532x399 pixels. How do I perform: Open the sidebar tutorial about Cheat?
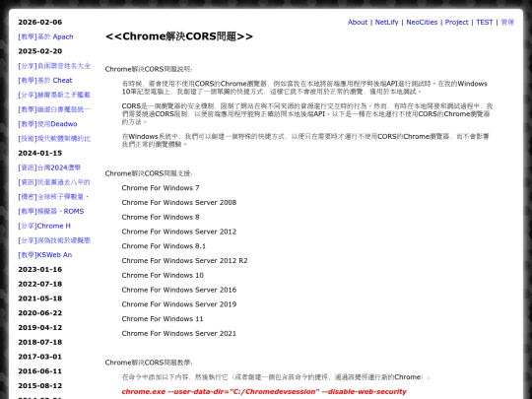pyautogui.click(x=45, y=81)
